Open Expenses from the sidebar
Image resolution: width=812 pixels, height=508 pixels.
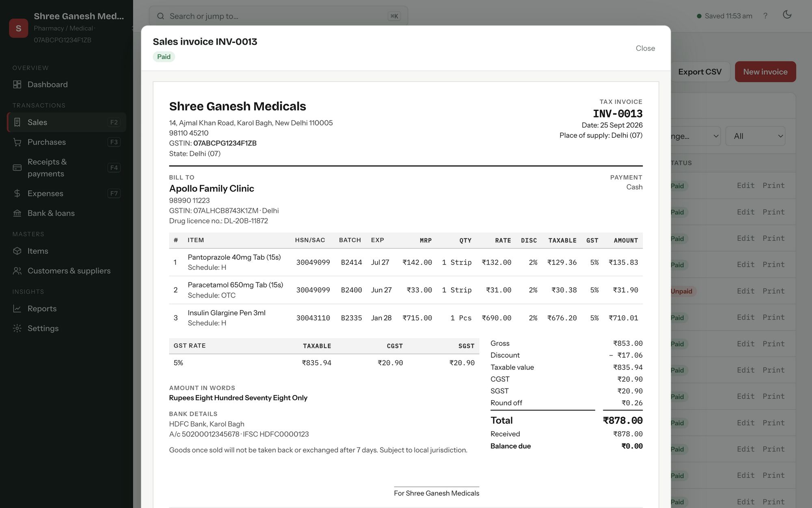pyautogui.click(x=67, y=193)
